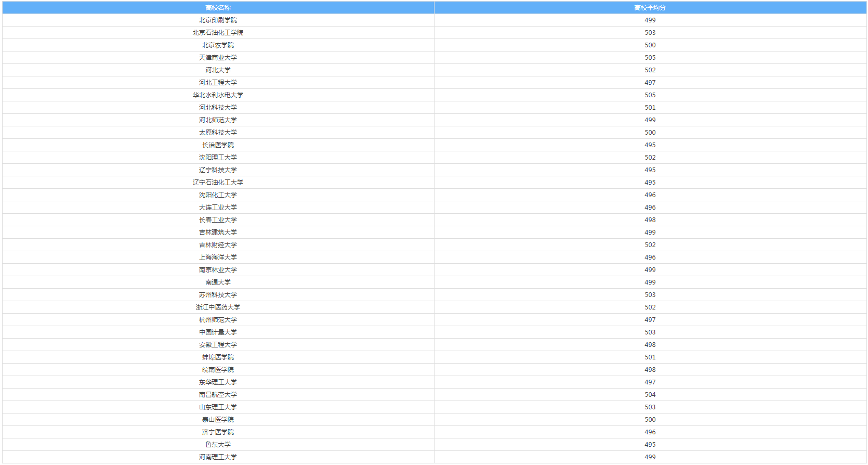Click the 辽宁石油化工大学 name cell
Image resolution: width=868 pixels, height=465 pixels.
pyautogui.click(x=218, y=183)
